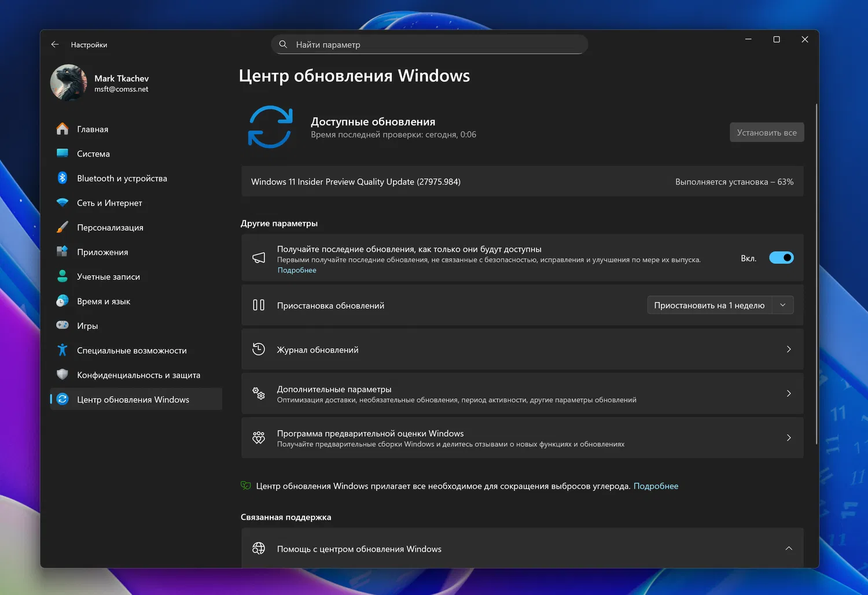Open the Система settings section
This screenshot has width=868, height=595.
(93, 153)
